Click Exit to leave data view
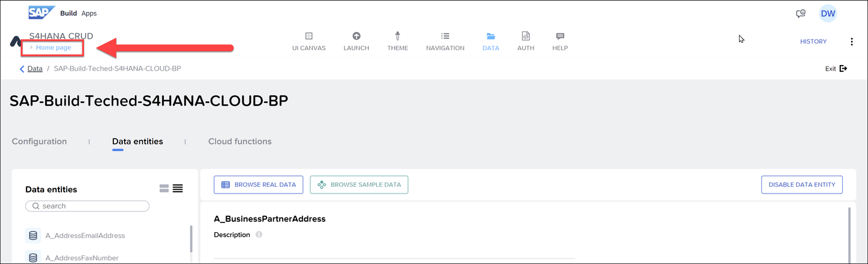The height and width of the screenshot is (264, 868). (836, 69)
